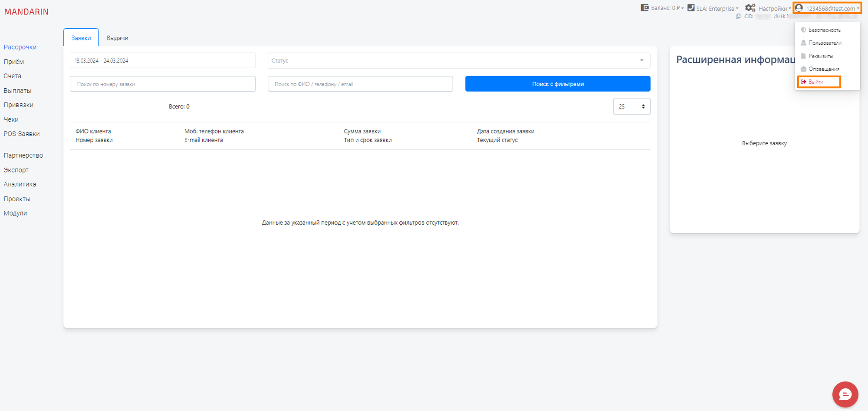Click the wallet icon next to Баланс

coord(644,8)
